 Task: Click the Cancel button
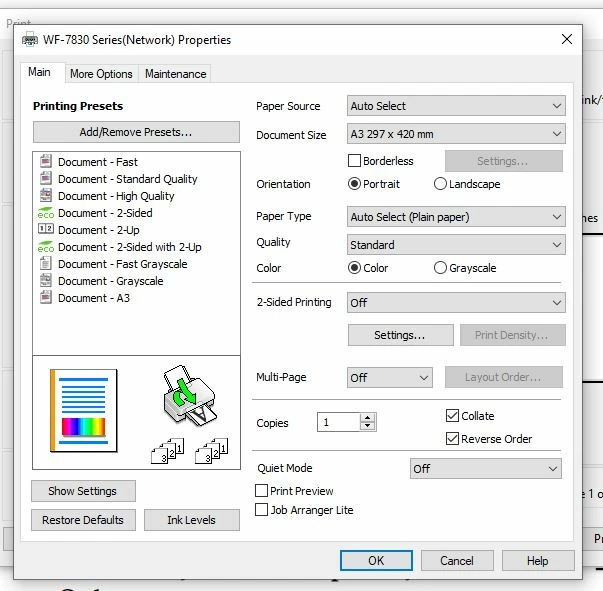(457, 561)
